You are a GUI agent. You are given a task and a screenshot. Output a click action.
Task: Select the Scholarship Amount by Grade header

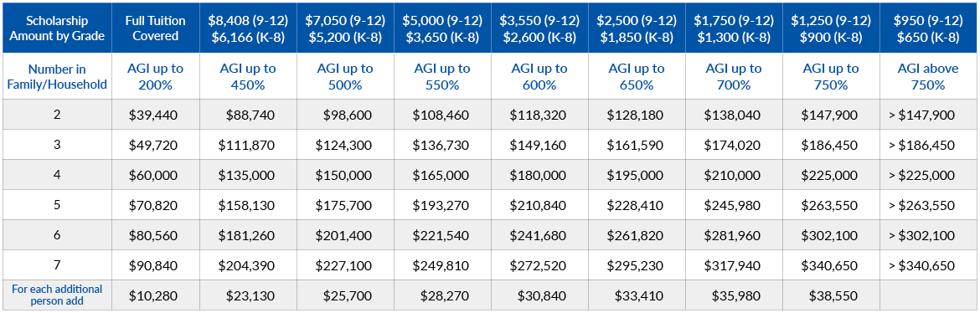click(56, 28)
